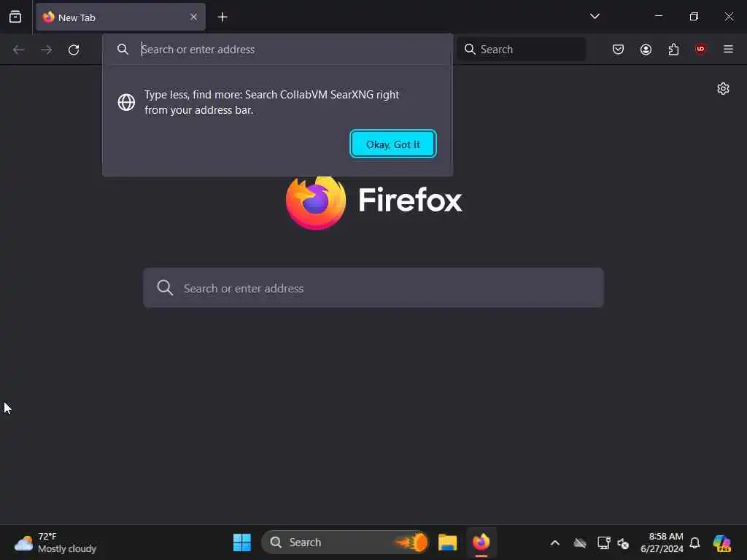Open the Firefox application hamburger menu
Screen dimensions: 747x560
[x=729, y=50]
